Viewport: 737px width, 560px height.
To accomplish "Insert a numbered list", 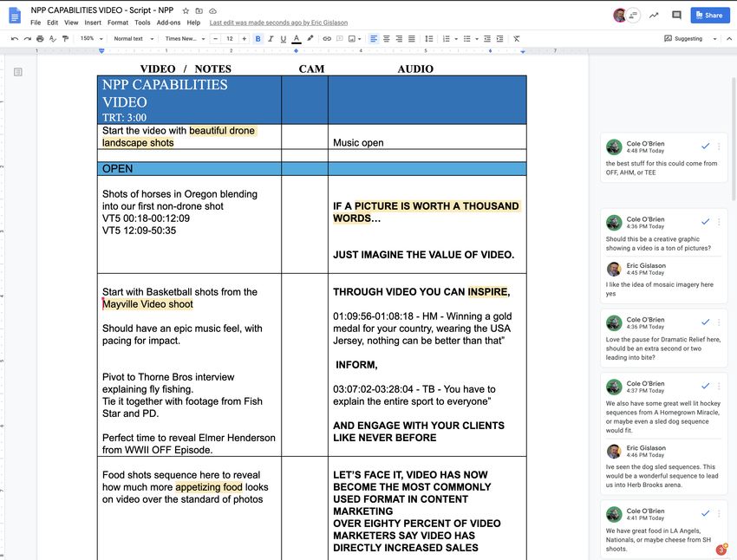I will pos(446,38).
